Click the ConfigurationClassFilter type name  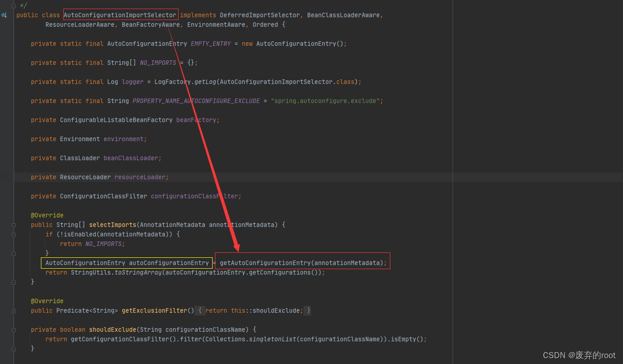(104, 196)
